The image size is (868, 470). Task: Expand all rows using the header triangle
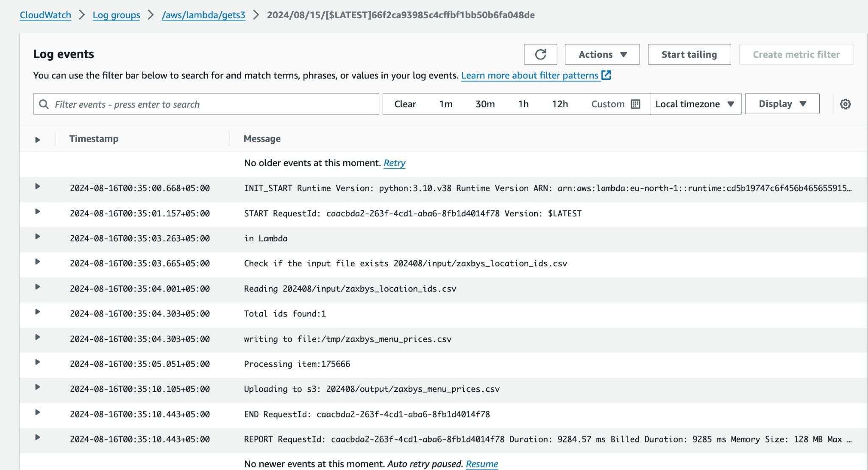37,140
